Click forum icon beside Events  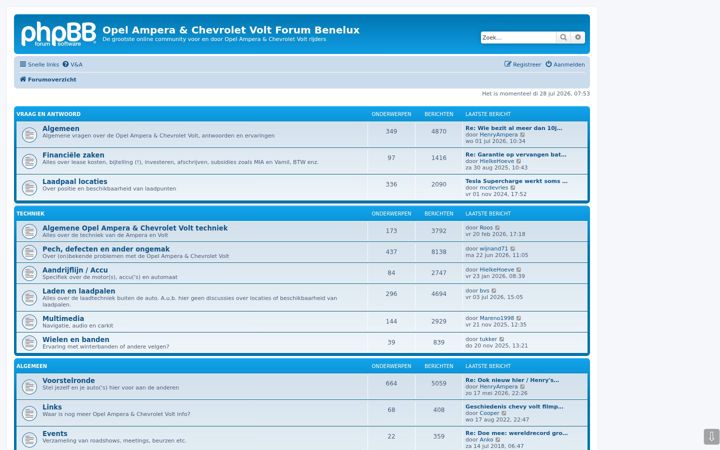pos(29,440)
